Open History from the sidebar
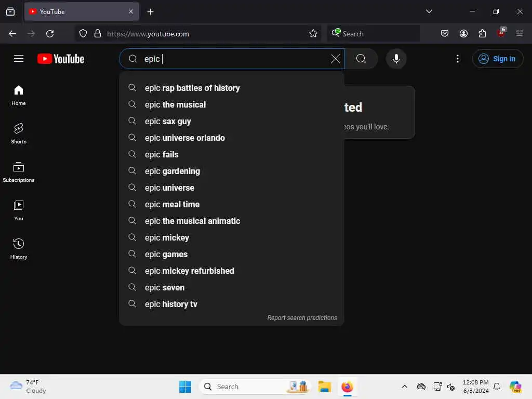 pyautogui.click(x=19, y=249)
